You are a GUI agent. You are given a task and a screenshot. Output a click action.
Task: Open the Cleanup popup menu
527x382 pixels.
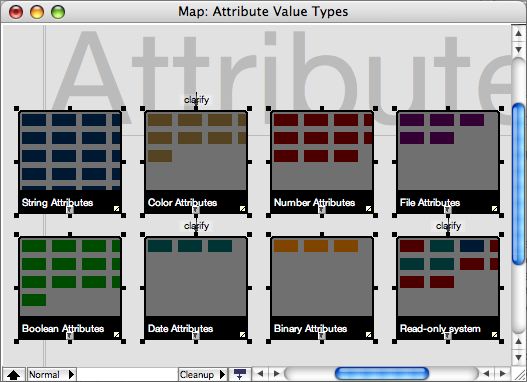[x=202, y=374]
